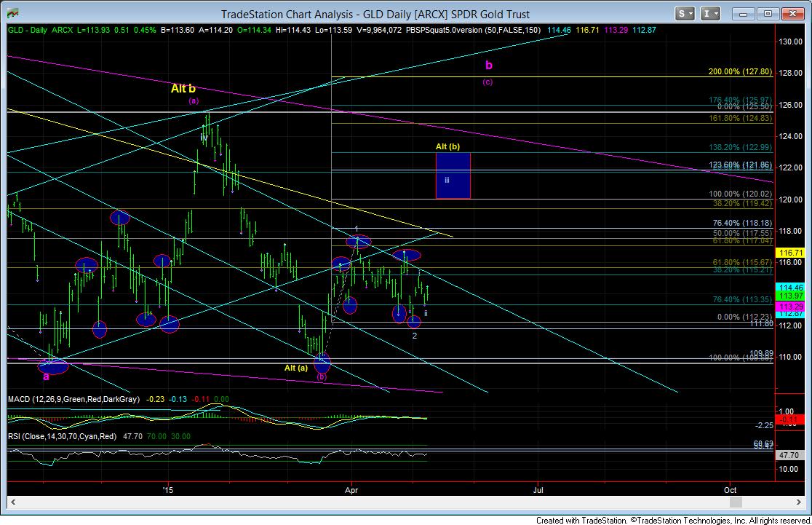Click the MACD (12,26,9) indicator label
Viewport: 812px width, 525px height.
[73, 400]
